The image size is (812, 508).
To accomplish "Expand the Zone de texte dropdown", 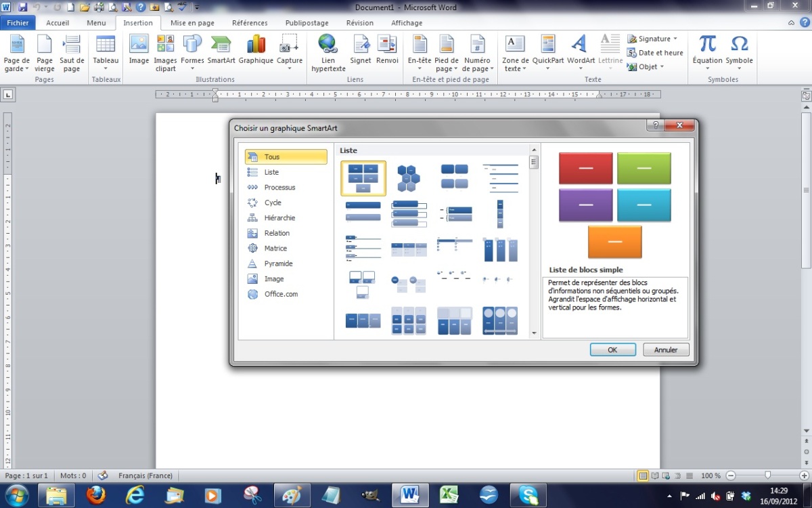I will click(516, 54).
